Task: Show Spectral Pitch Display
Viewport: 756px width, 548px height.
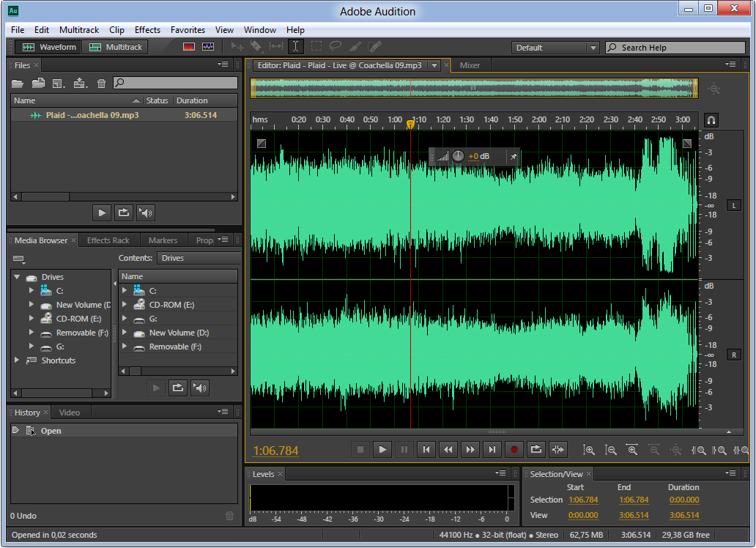Action: pyautogui.click(x=208, y=47)
